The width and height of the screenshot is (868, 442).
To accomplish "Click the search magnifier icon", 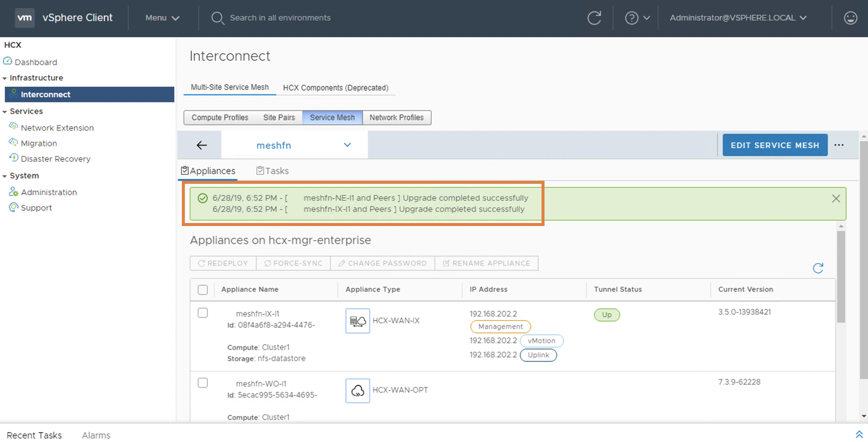I will point(218,18).
